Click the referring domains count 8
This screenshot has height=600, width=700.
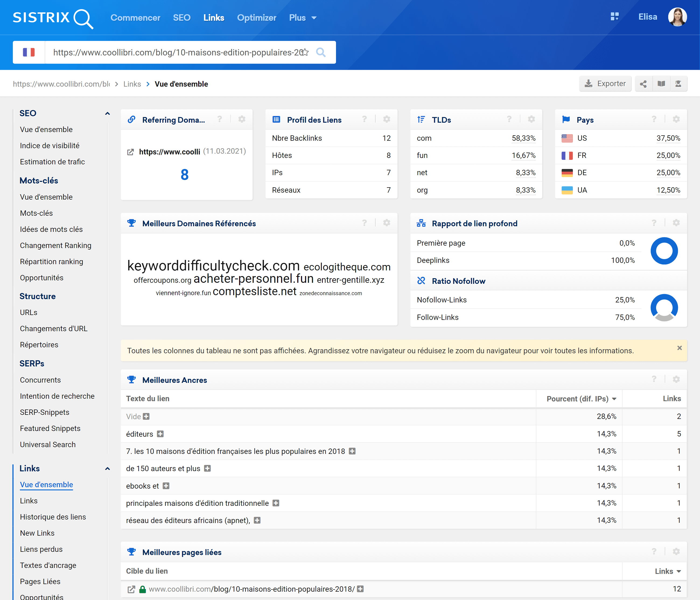[x=184, y=175]
